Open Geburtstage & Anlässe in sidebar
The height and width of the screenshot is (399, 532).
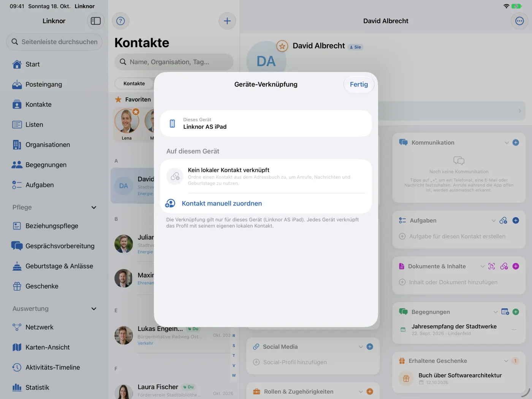tap(54, 266)
